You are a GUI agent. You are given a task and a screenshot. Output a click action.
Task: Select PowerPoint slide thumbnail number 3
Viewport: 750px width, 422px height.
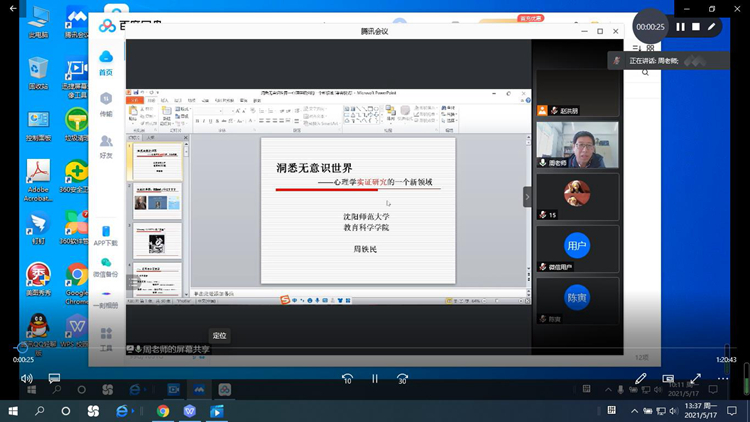(x=157, y=241)
